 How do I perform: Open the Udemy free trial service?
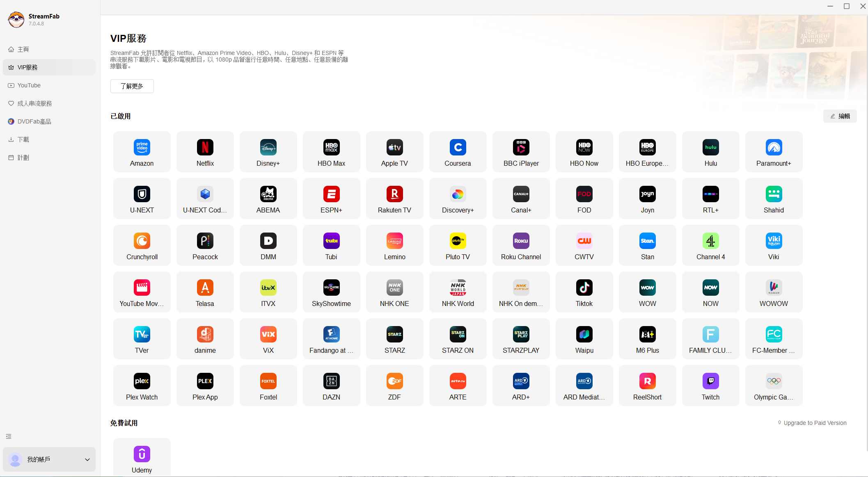[142, 458]
